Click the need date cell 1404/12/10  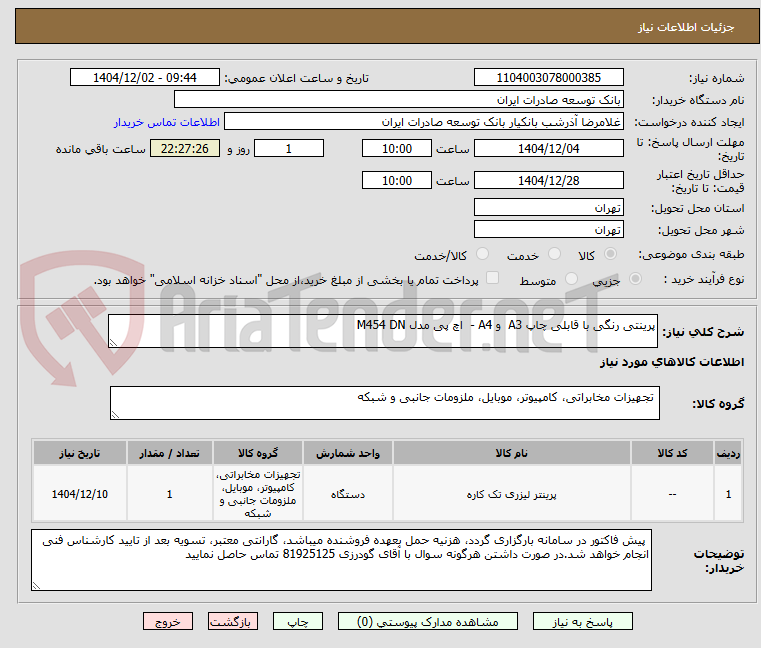80,494
